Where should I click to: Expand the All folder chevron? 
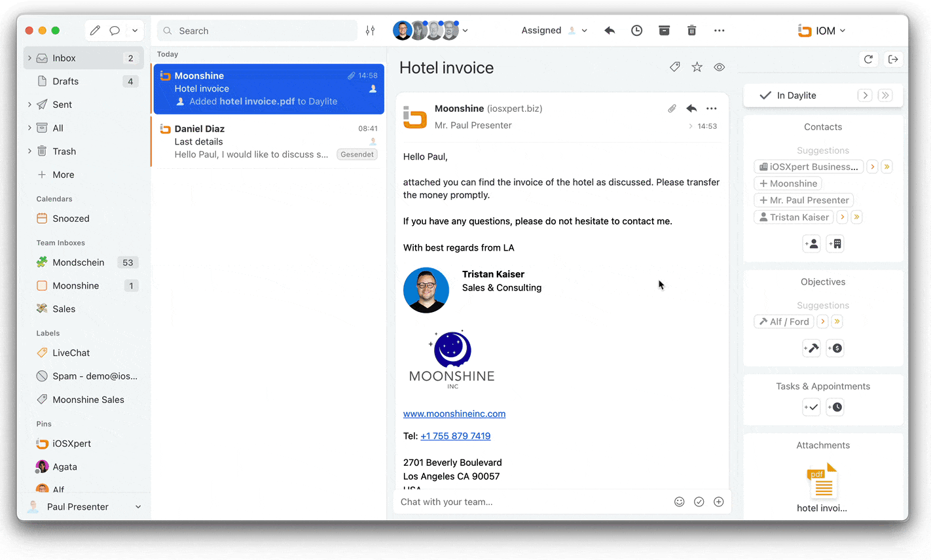click(29, 128)
